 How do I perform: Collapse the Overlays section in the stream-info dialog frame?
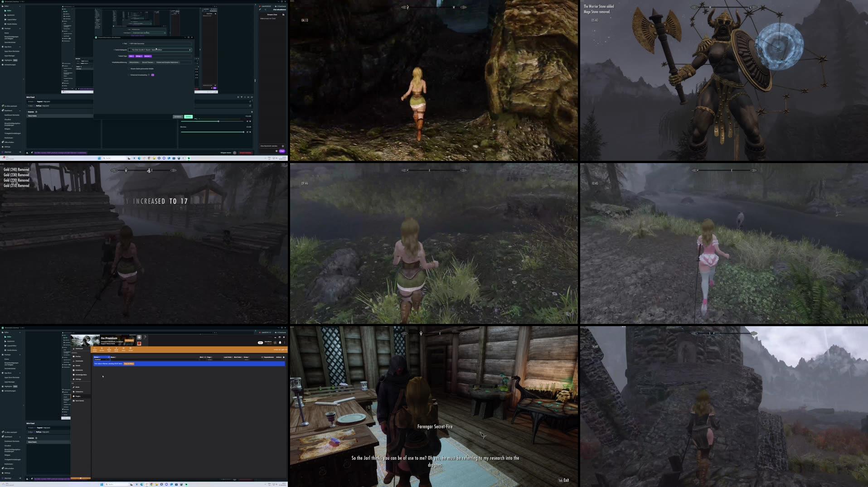click(x=20, y=29)
